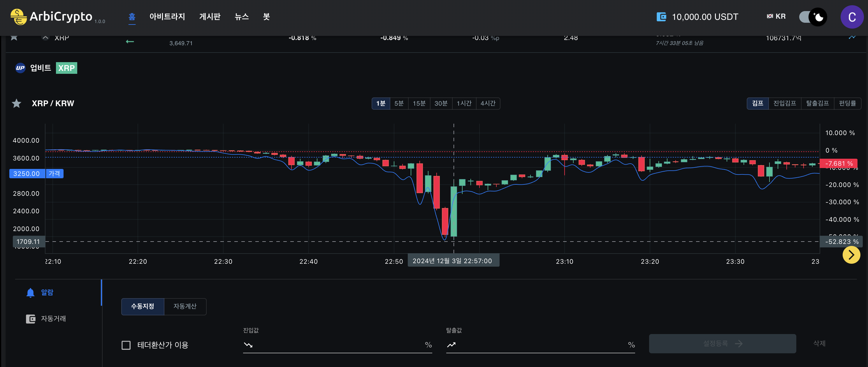Favorite XRP / KRW with star icon
The image size is (868, 367).
[17, 104]
